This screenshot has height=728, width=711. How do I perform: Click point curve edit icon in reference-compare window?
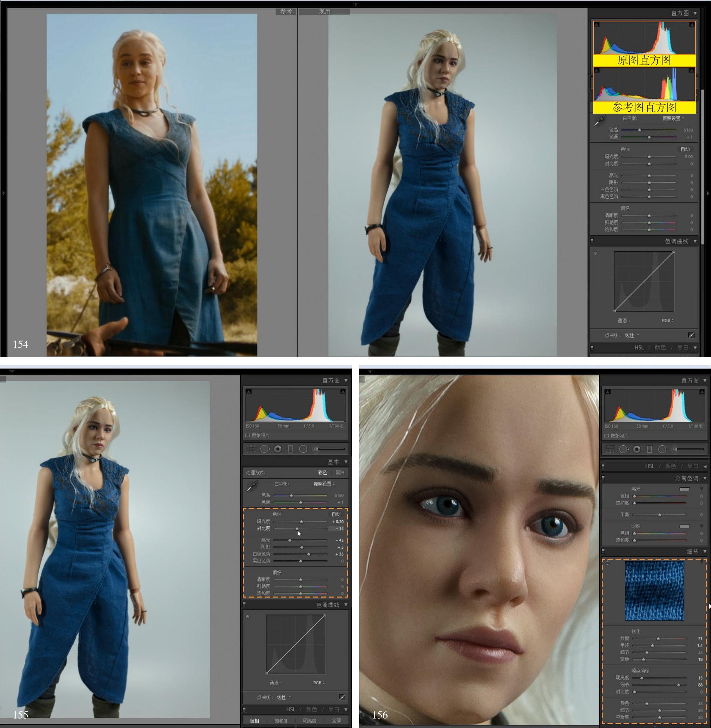(691, 335)
